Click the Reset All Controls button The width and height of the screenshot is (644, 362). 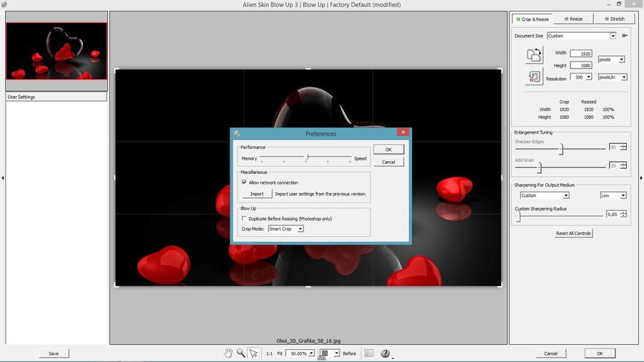click(573, 233)
